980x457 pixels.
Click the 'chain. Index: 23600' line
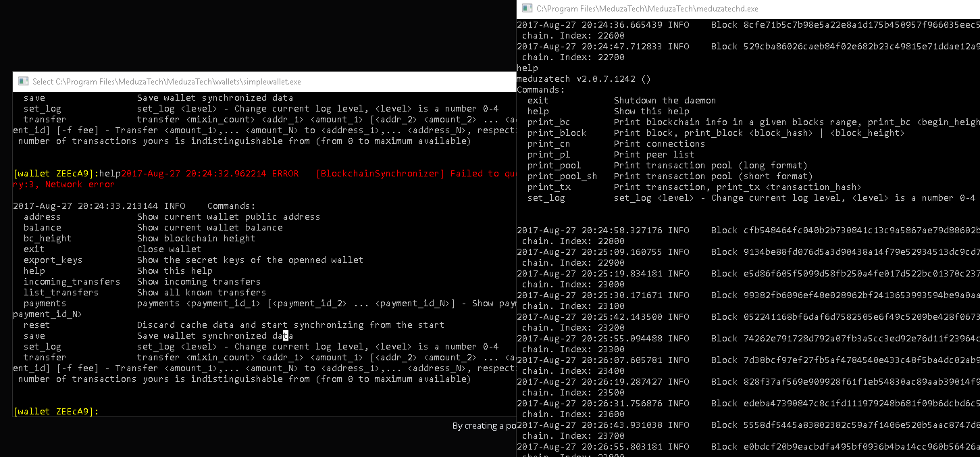coord(573,414)
